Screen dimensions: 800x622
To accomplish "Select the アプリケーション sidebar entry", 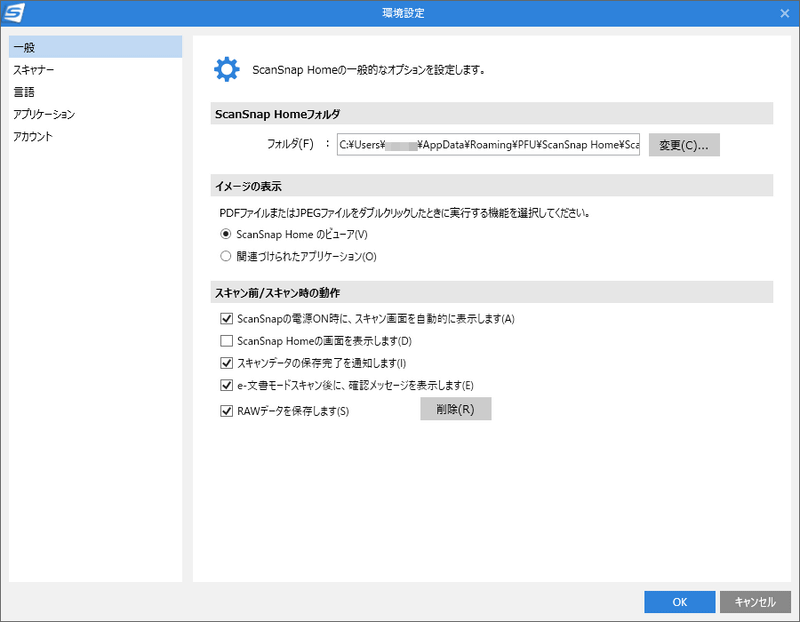I will click(48, 114).
